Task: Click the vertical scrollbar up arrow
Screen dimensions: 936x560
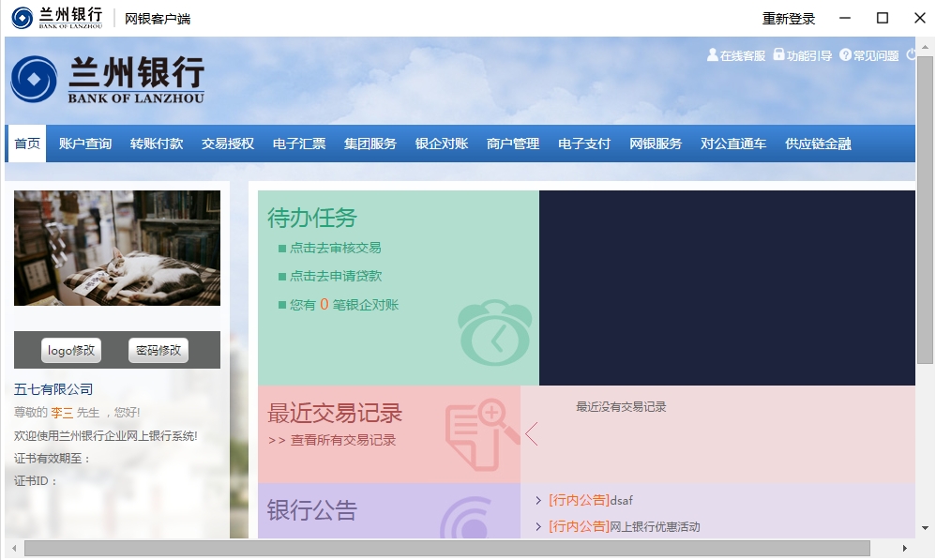Action: click(x=926, y=47)
